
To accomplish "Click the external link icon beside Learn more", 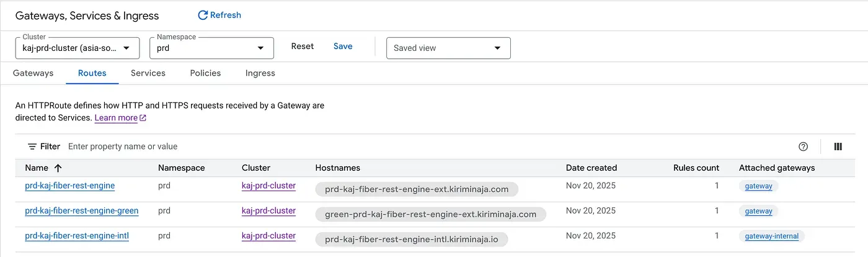I will click(x=143, y=118).
